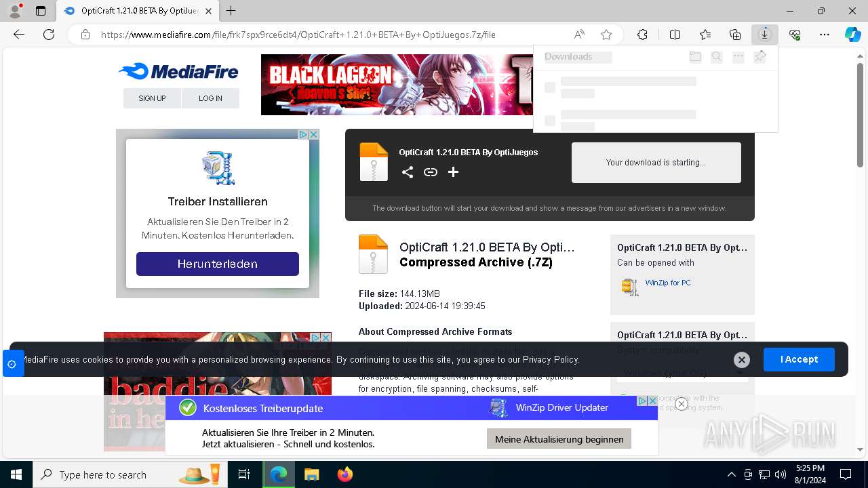Click the plus icon for OptiCraft file
This screenshot has height=488, width=868.
coord(453,172)
